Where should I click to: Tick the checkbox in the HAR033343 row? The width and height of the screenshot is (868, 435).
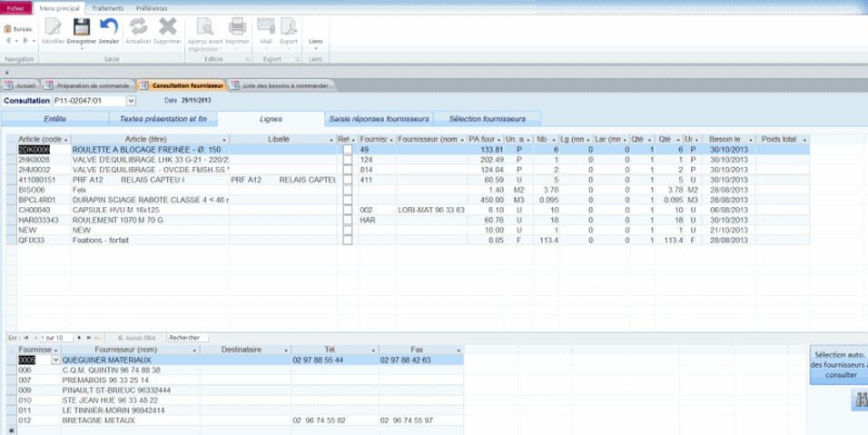coord(347,221)
